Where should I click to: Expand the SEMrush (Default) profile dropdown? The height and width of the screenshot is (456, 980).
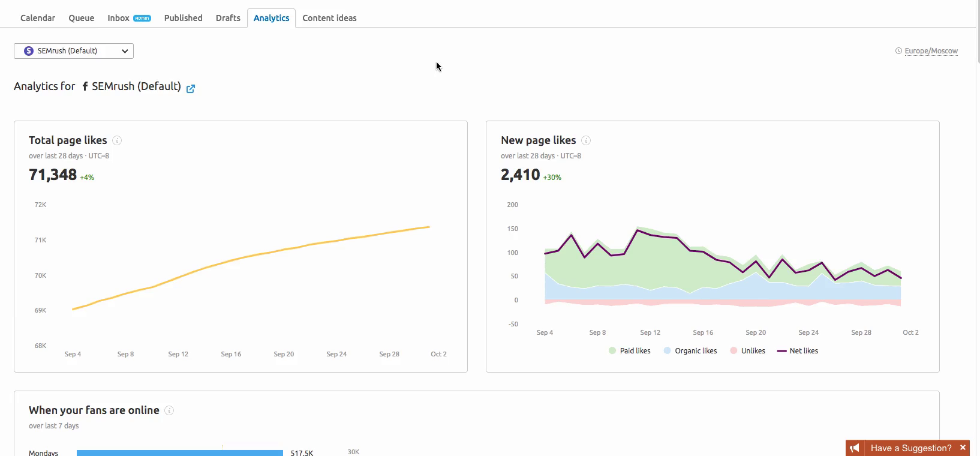74,51
